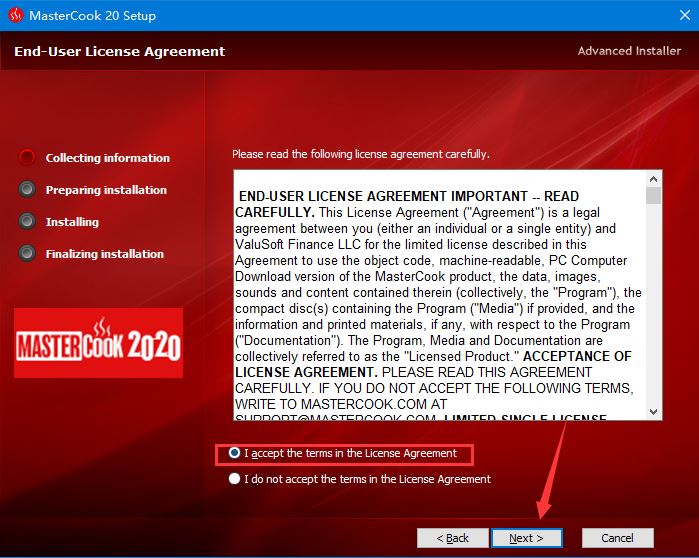Image resolution: width=699 pixels, height=558 pixels.
Task: Click the Collecting information step indicator
Action: [x=27, y=157]
